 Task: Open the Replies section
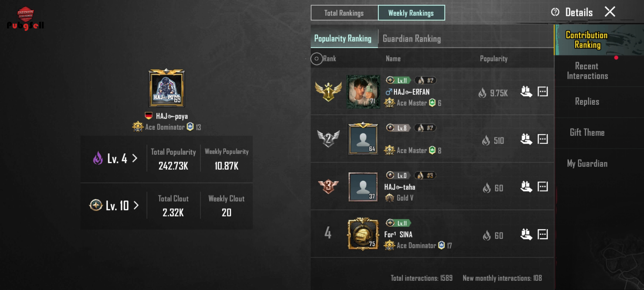click(587, 102)
